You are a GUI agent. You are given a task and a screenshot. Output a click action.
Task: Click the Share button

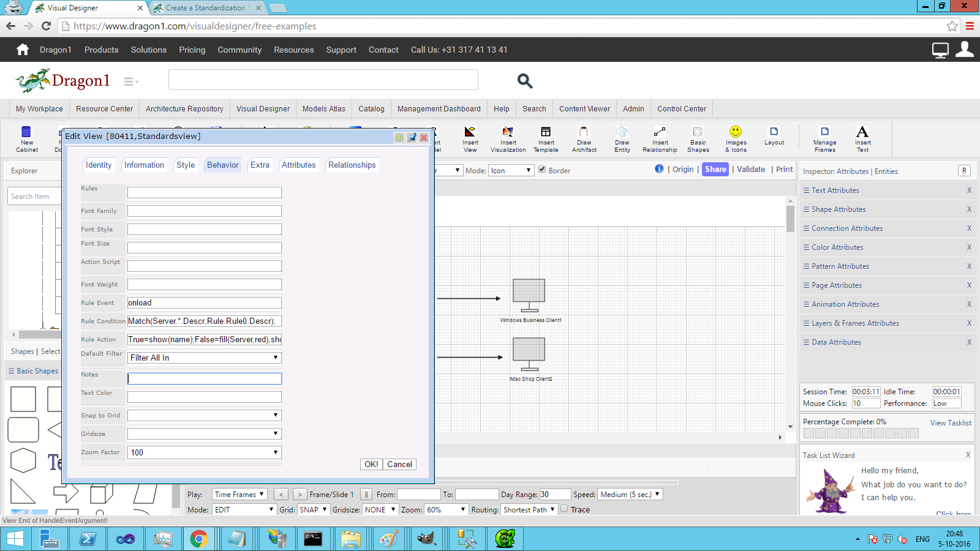(715, 170)
